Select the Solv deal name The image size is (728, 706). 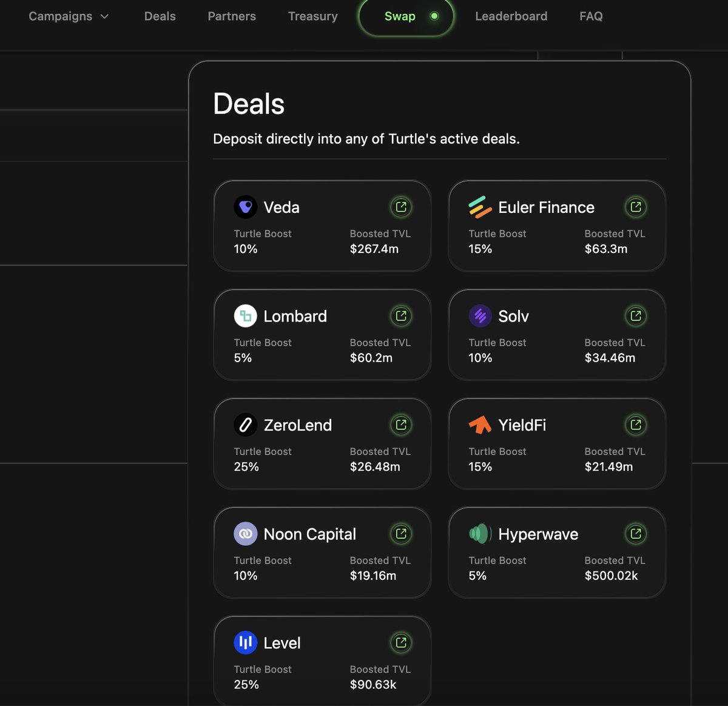[513, 316]
